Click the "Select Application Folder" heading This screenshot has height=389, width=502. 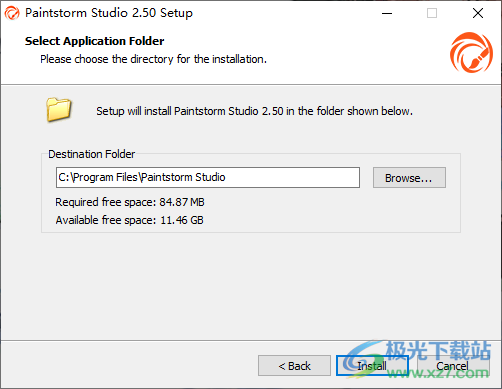[95, 41]
